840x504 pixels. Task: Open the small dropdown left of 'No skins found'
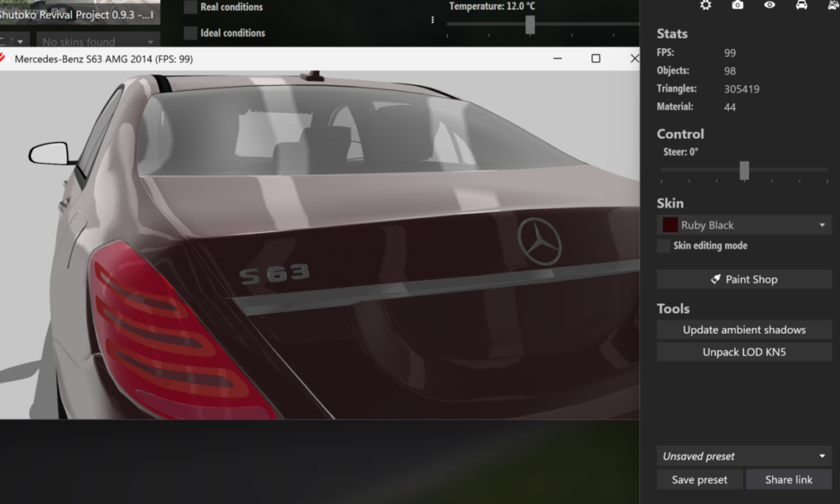[x=14, y=41]
